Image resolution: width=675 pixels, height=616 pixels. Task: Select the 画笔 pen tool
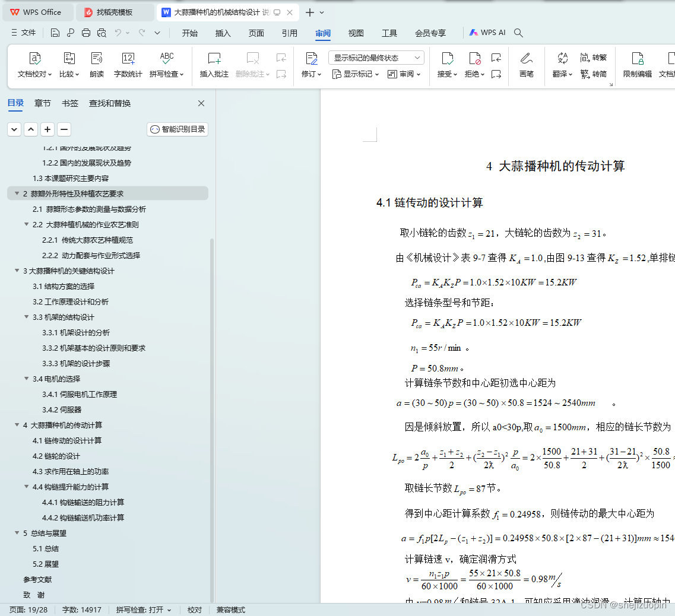[x=526, y=65]
